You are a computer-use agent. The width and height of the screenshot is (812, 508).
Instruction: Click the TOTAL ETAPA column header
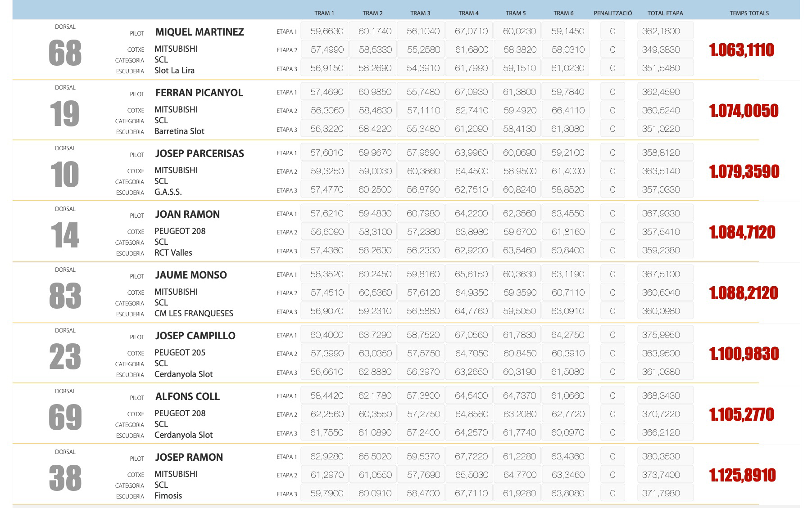[x=665, y=13]
